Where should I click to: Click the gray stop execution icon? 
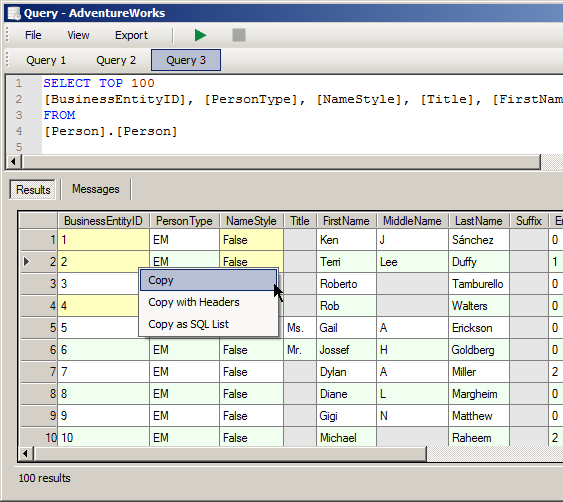239,35
